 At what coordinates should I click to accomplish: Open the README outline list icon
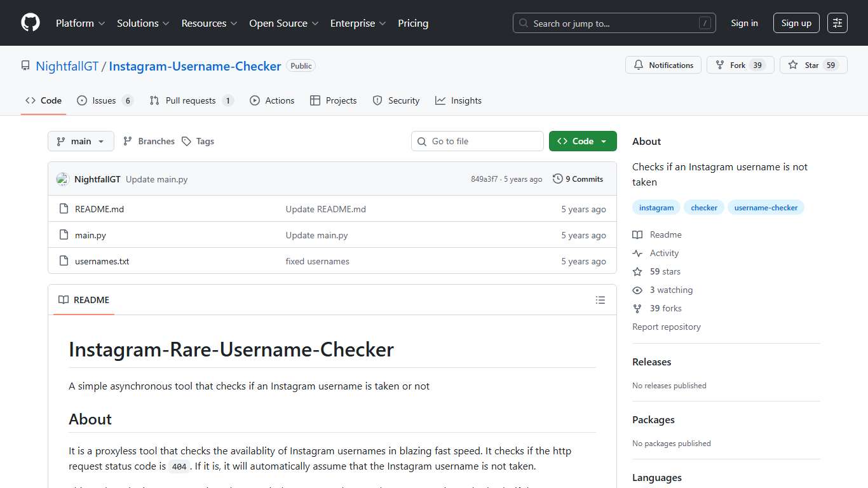pos(600,299)
